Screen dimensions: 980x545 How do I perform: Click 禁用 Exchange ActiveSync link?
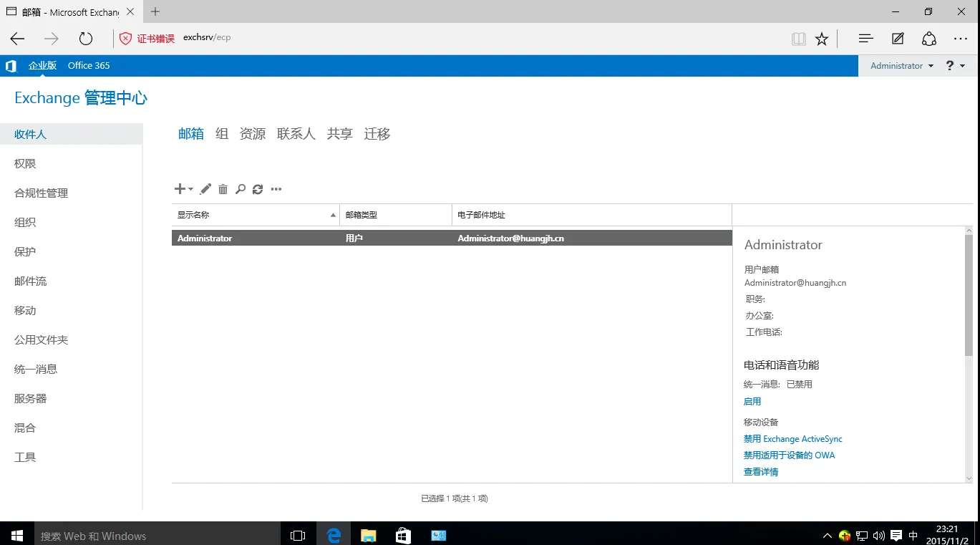[x=793, y=439]
